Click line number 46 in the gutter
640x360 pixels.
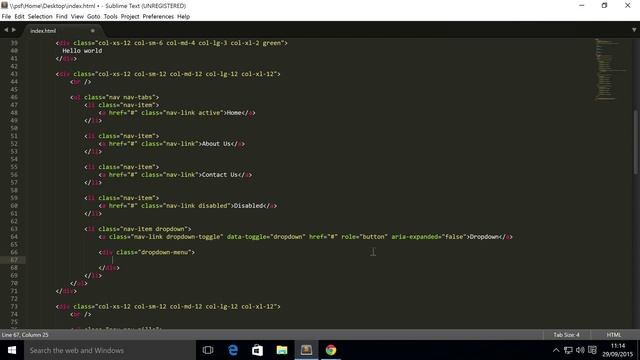(x=14, y=97)
